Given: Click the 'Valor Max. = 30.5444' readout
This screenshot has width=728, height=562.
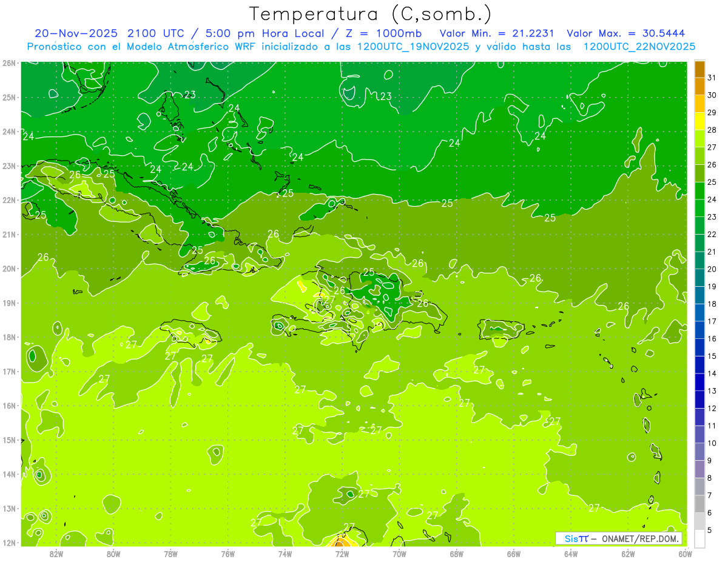Looking at the screenshot, I should coord(627,33).
